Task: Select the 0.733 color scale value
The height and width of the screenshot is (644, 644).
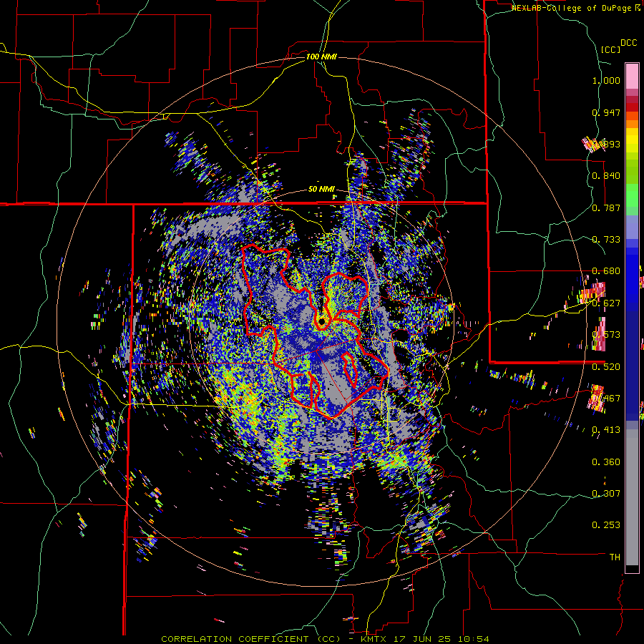Action: 606,240
